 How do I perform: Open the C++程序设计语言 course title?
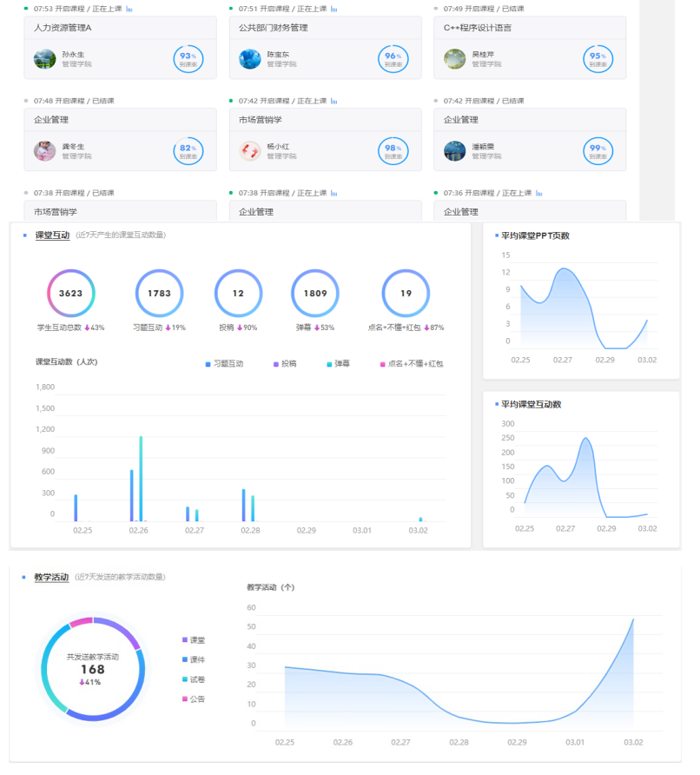point(477,28)
